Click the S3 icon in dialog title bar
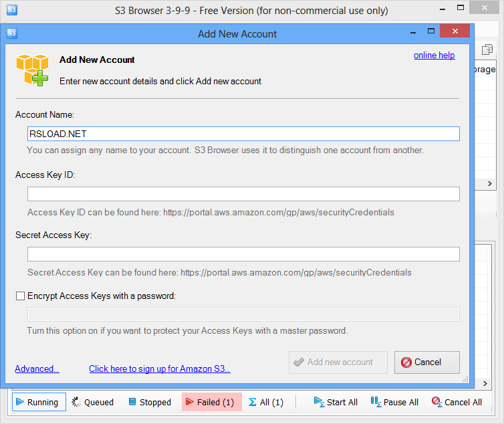 tap(12, 33)
